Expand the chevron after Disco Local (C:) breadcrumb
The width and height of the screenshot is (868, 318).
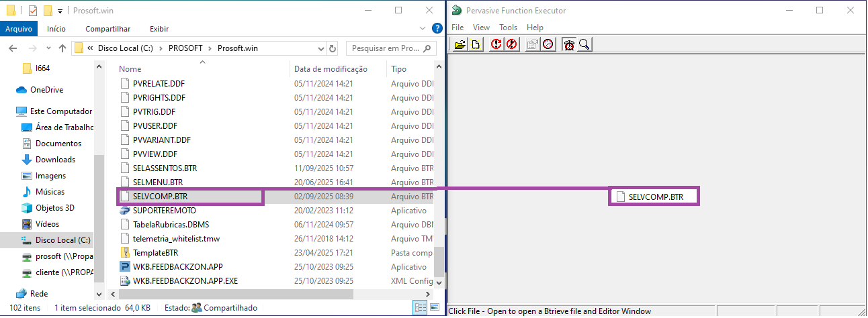coord(162,48)
